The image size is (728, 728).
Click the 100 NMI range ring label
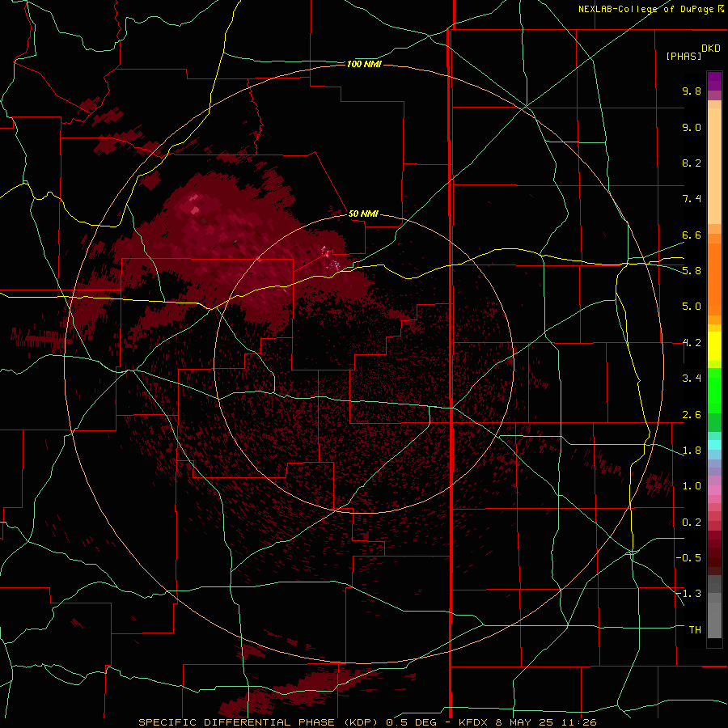(x=364, y=64)
